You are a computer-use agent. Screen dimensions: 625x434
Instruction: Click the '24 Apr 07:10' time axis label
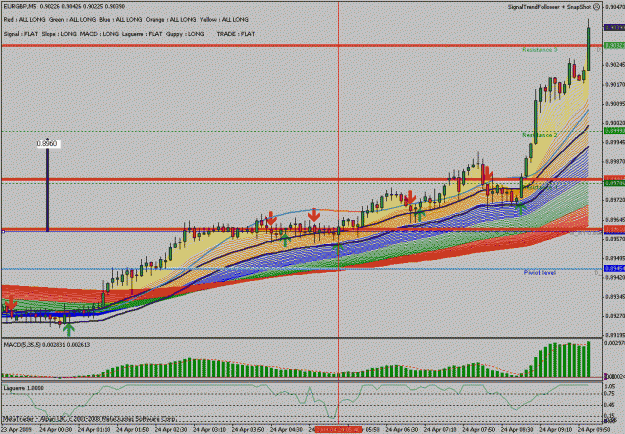(440, 430)
